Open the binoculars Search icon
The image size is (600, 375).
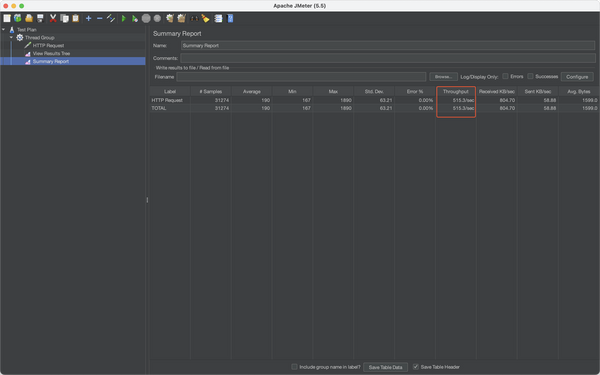194,18
